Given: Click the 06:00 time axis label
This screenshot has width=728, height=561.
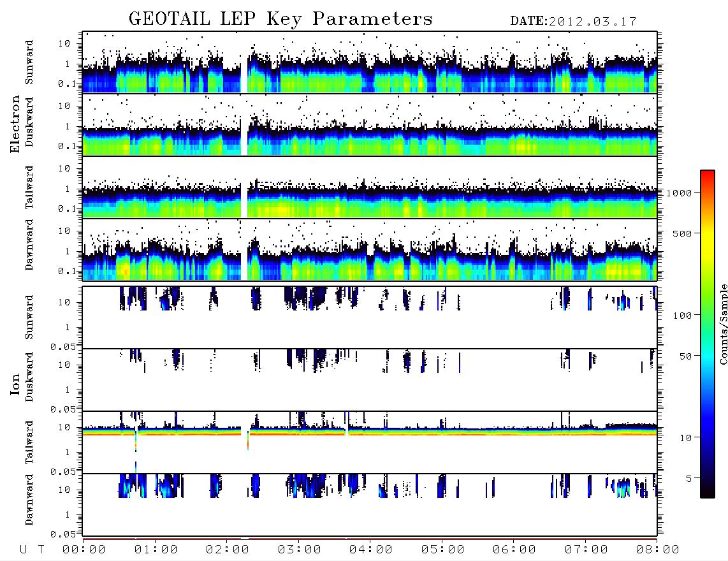Looking at the screenshot, I should [514, 550].
